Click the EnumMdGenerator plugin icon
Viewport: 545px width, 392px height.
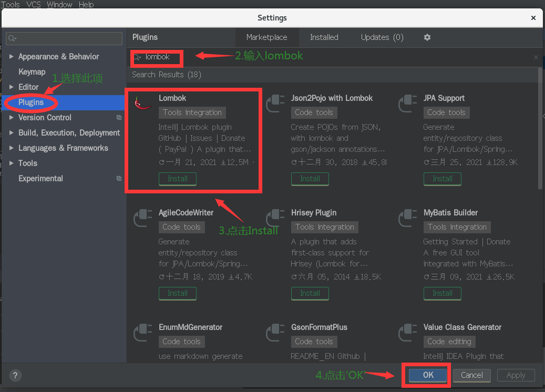click(x=142, y=333)
